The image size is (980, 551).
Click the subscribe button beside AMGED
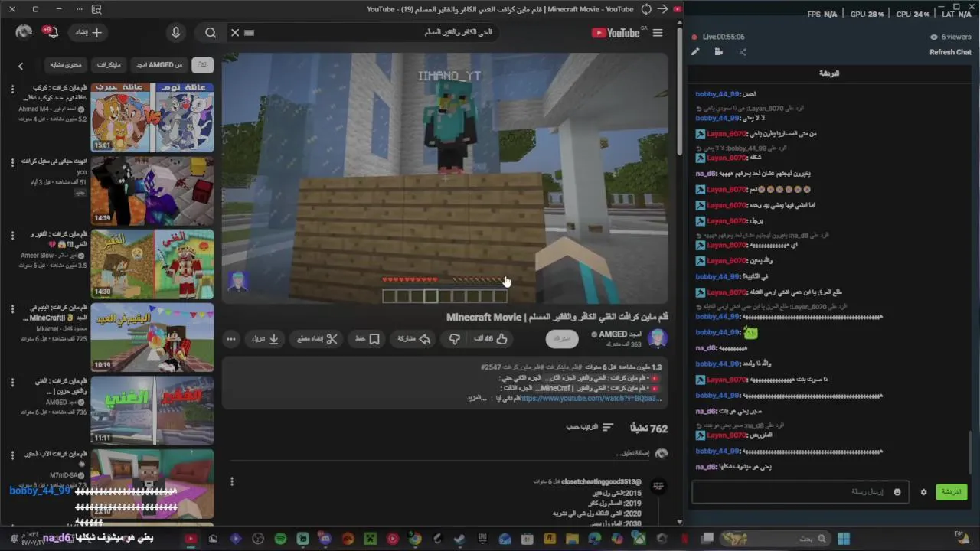(x=562, y=338)
